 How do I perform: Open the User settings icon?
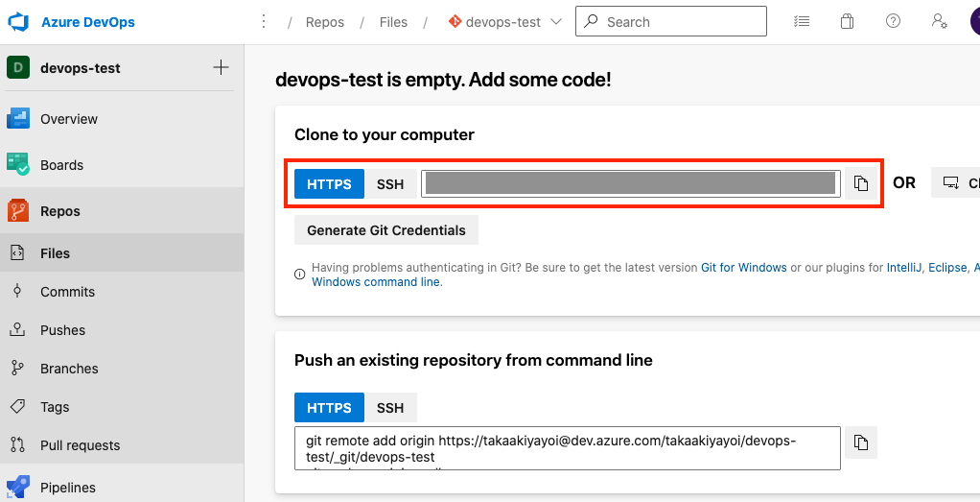pyautogui.click(x=940, y=21)
